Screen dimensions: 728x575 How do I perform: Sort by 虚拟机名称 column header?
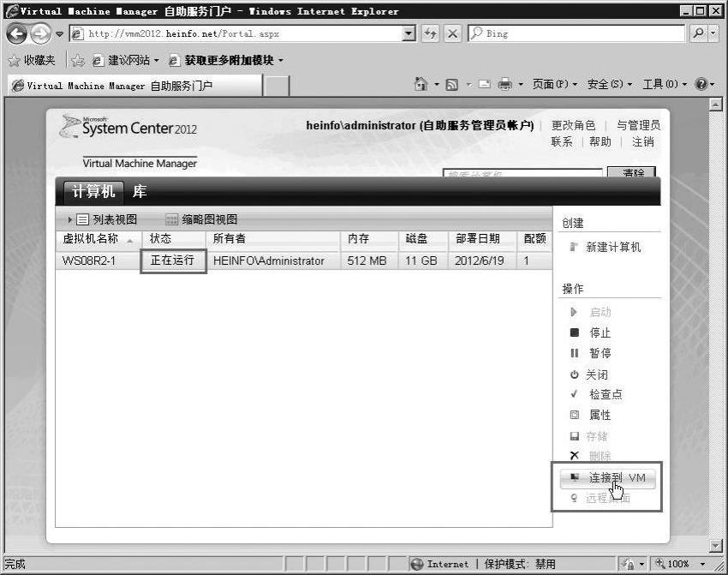pos(98,239)
